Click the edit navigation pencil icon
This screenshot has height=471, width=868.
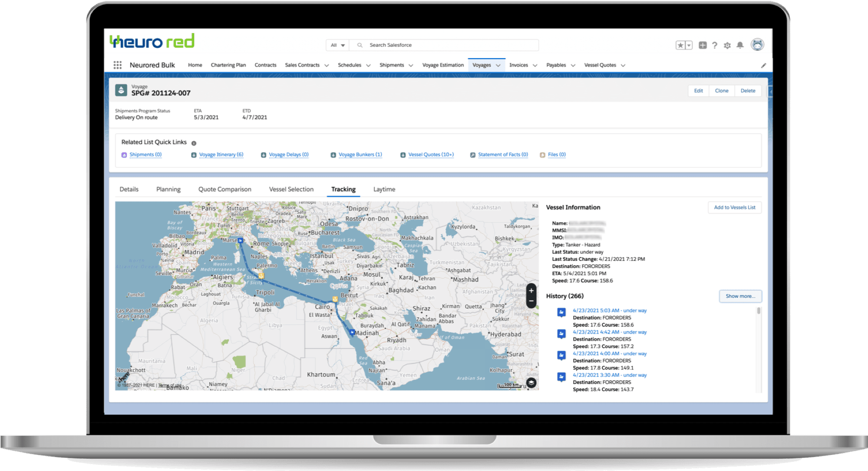tap(763, 66)
